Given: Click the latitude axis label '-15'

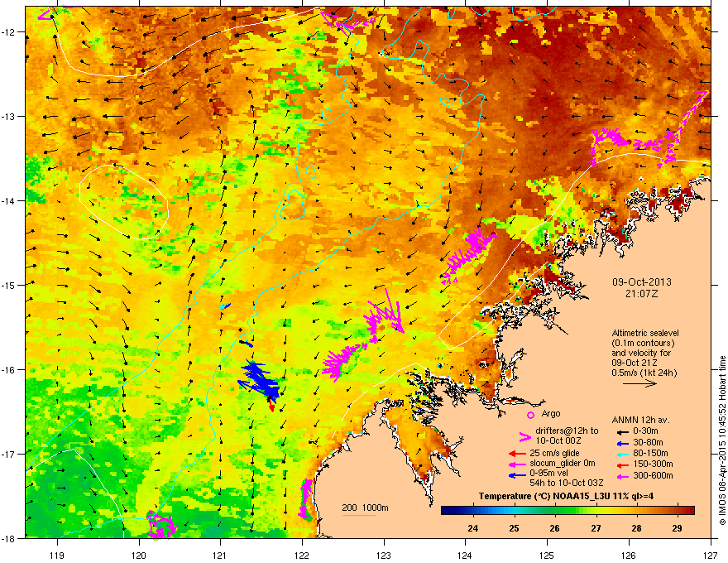Looking at the screenshot, I should (9, 285).
